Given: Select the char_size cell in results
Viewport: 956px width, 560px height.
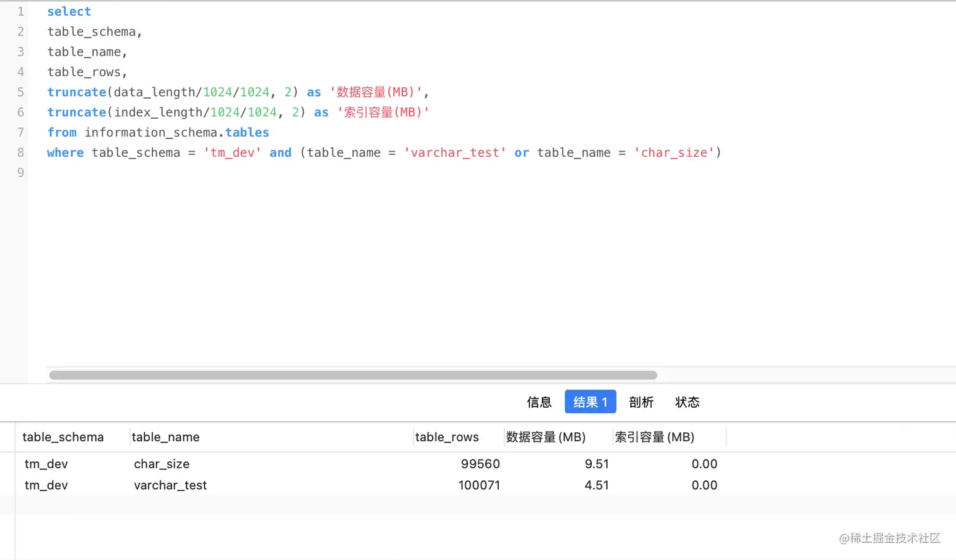Looking at the screenshot, I should pyautogui.click(x=162, y=464).
